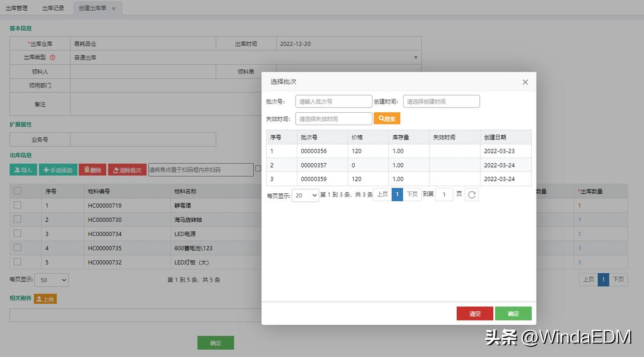Check the row for material HC00000719 靜電環
644x357 pixels.
pos(19,206)
